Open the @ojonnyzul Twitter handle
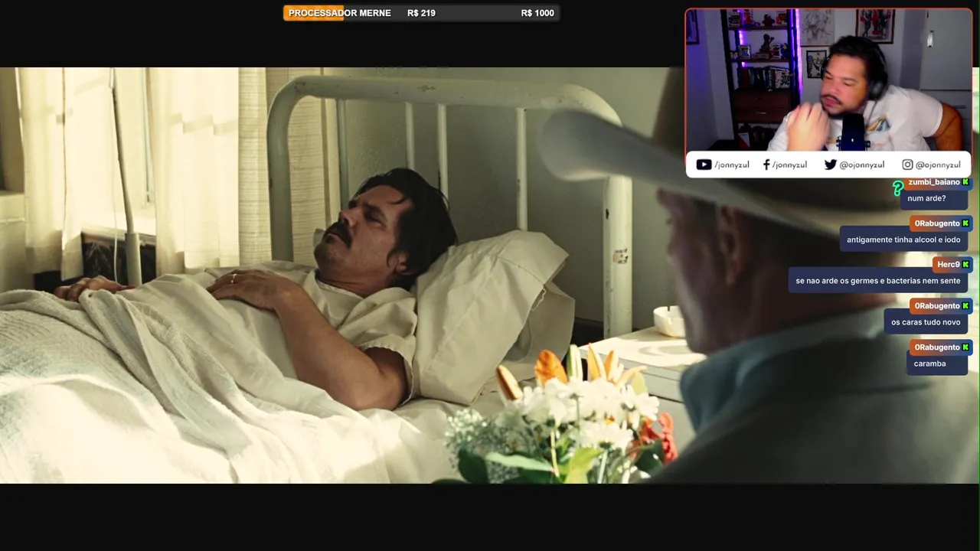Viewport: 980px width, 551px height. (862, 165)
